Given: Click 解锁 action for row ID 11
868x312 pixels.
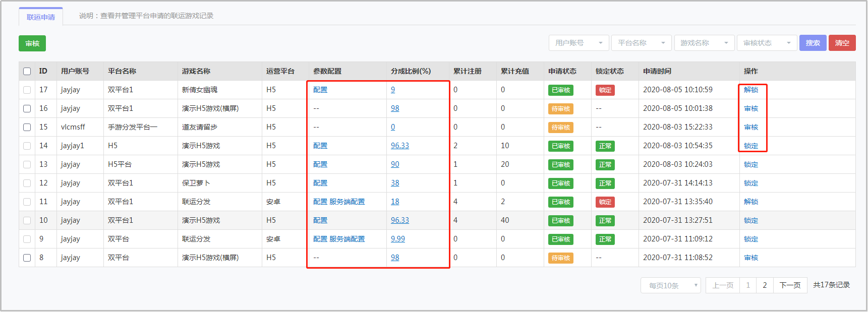Looking at the screenshot, I should (x=751, y=202).
